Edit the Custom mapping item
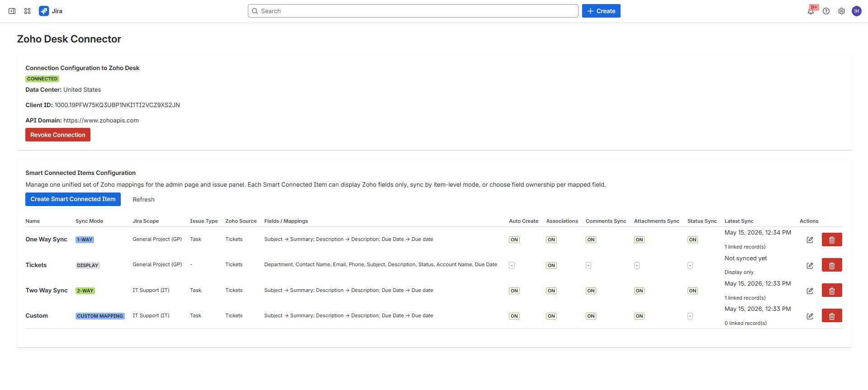Viewport: 868px width, 390px height. click(810, 316)
